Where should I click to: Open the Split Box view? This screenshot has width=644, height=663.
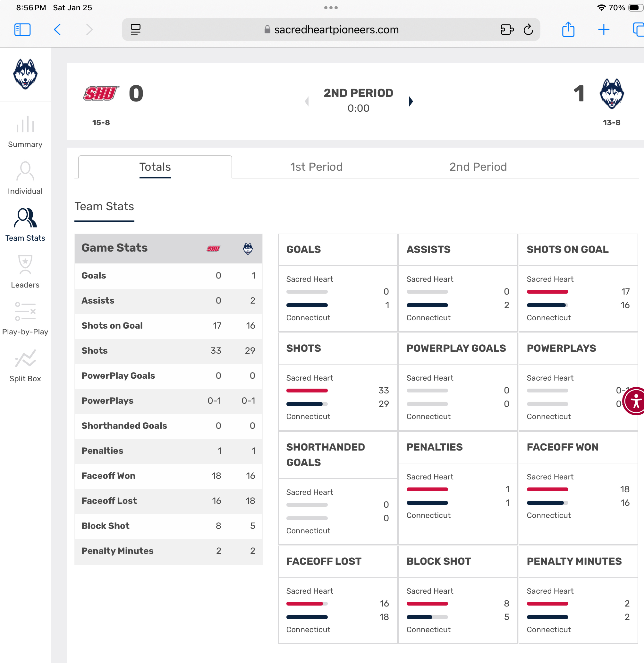25,366
